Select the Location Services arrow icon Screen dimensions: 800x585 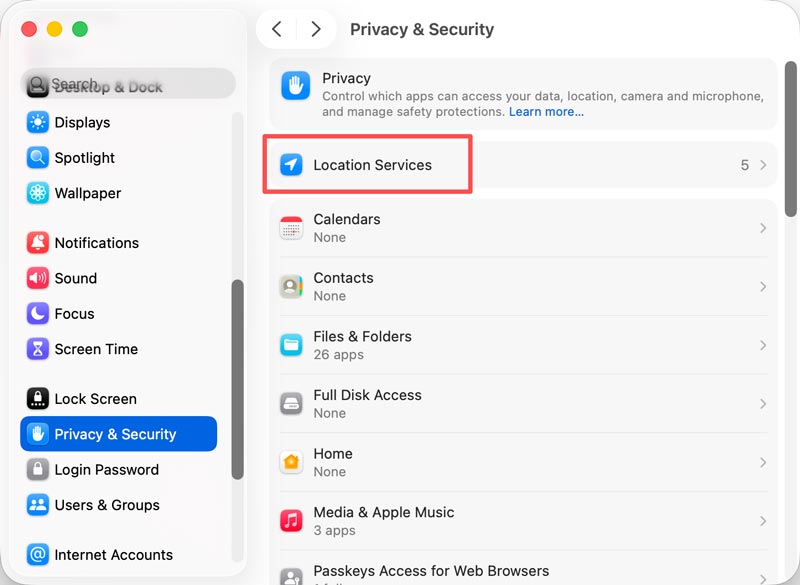tap(293, 165)
